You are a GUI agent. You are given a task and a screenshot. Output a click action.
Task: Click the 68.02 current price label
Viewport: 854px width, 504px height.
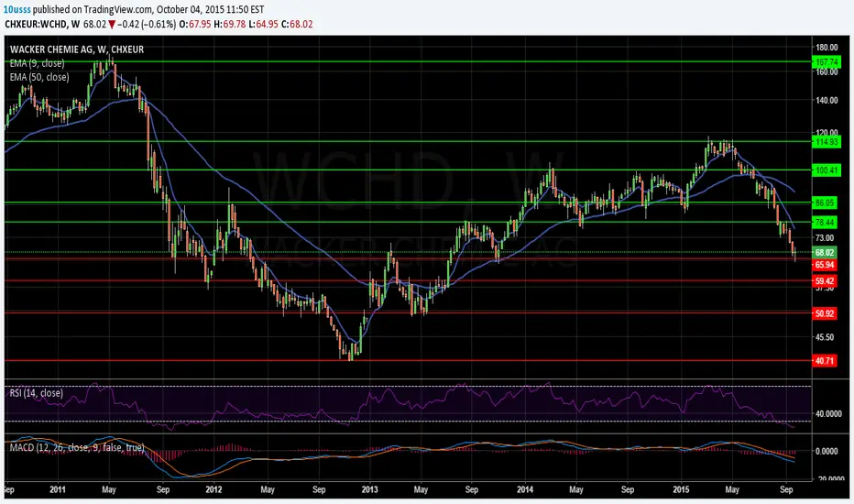(x=825, y=252)
